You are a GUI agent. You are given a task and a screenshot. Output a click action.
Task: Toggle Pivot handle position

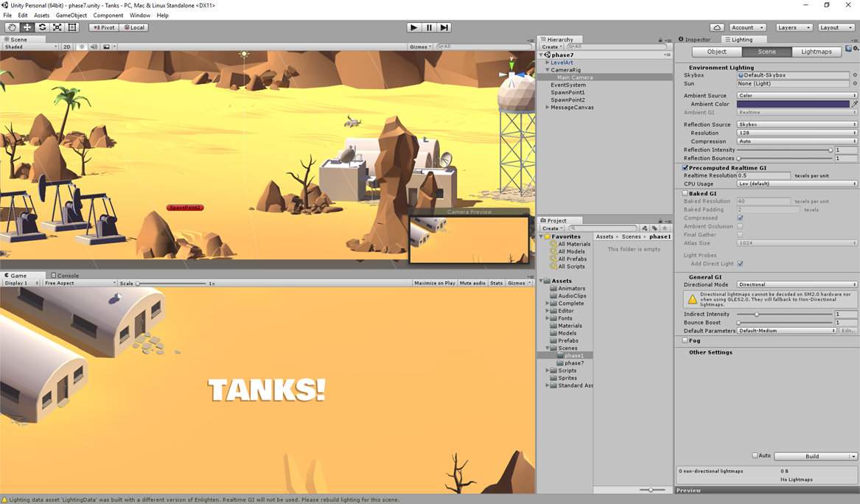tap(104, 27)
